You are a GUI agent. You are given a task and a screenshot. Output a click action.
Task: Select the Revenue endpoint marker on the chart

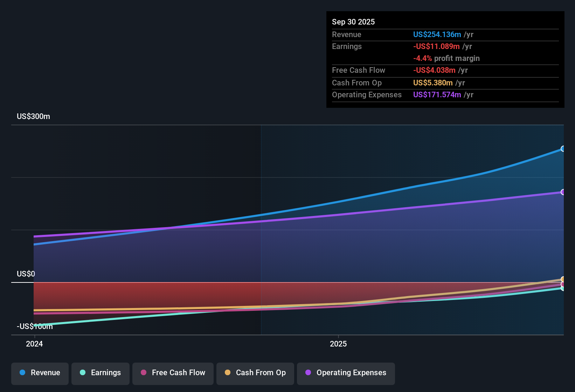563,149
